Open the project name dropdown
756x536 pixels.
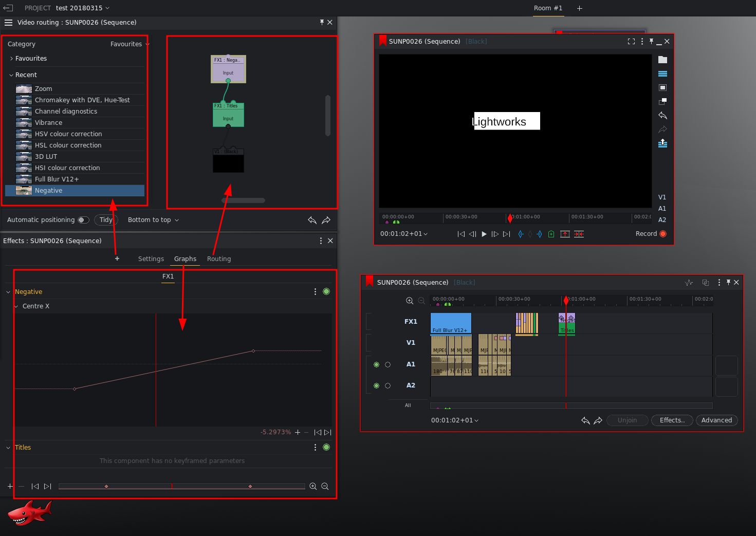[82, 8]
